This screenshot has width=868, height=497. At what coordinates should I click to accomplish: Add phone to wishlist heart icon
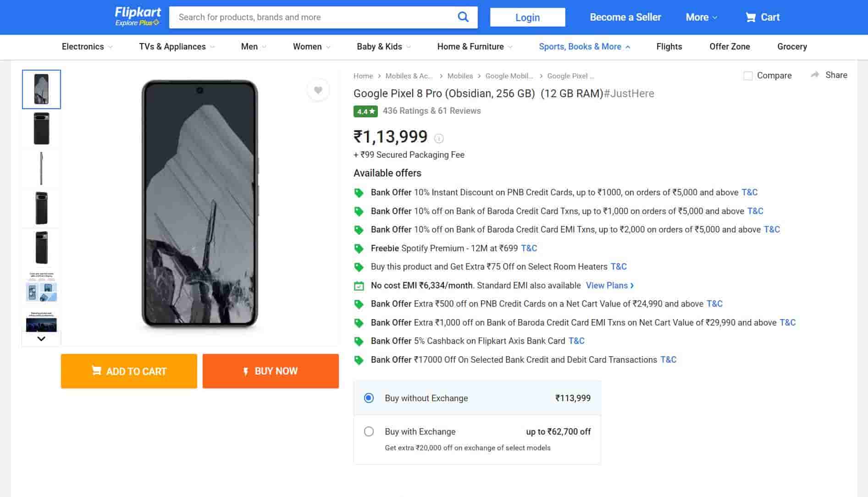pyautogui.click(x=318, y=90)
